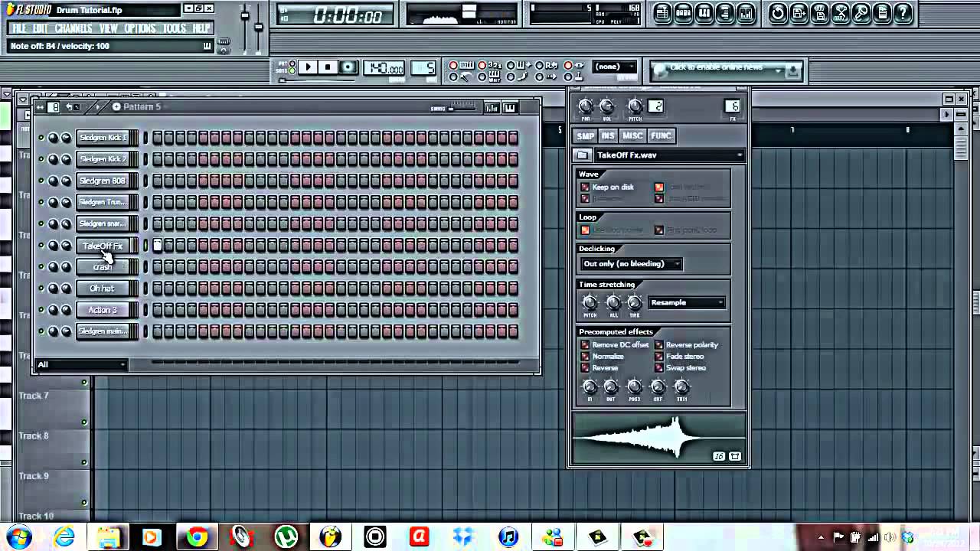Start playback with the Play button
Screen dimensions: 980x551
pyautogui.click(x=309, y=67)
